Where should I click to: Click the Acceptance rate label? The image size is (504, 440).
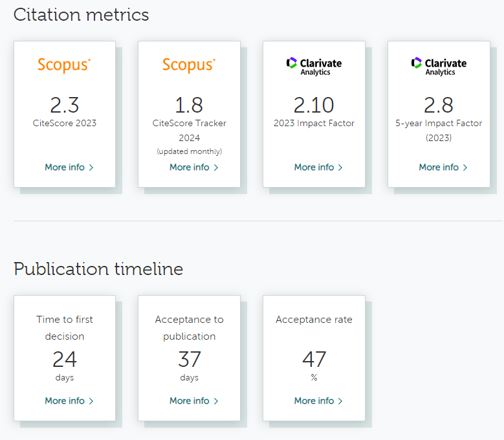click(314, 320)
